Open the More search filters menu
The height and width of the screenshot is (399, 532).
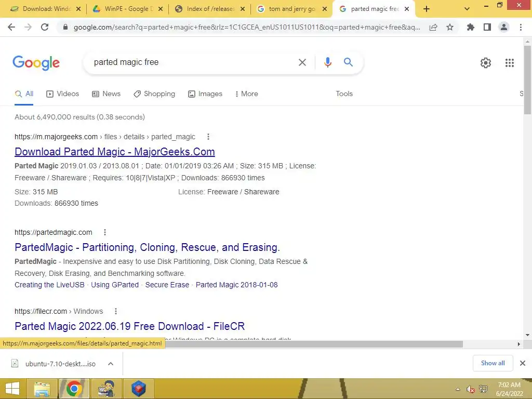[x=247, y=94]
